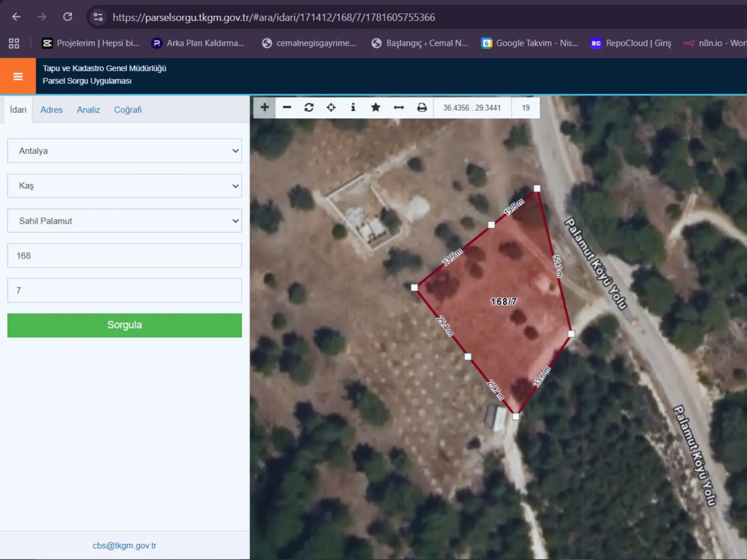Click the 168/7 parcel label on map
The height and width of the screenshot is (560, 747).
coord(503,302)
